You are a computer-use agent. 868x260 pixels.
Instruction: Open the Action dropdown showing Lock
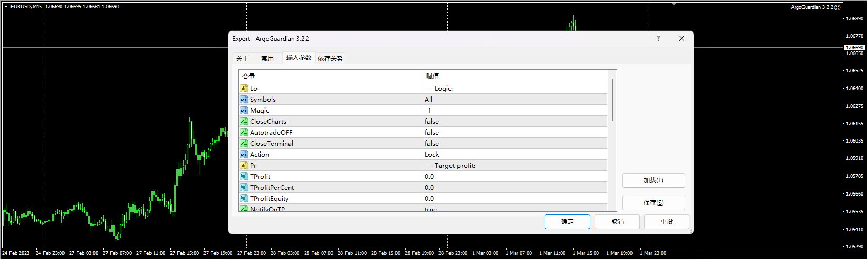coord(432,155)
